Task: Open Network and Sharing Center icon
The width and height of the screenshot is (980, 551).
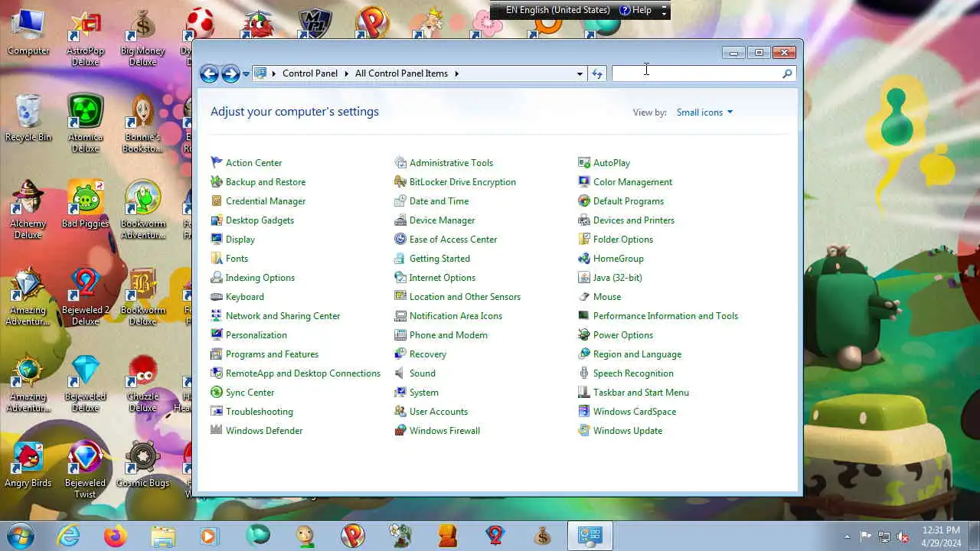Action: pyautogui.click(x=217, y=315)
